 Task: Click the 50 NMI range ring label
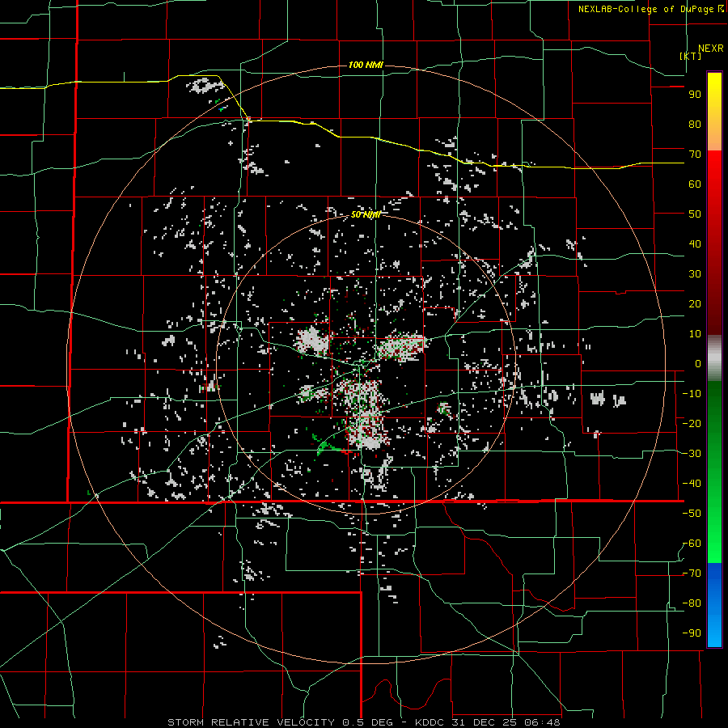click(x=366, y=214)
